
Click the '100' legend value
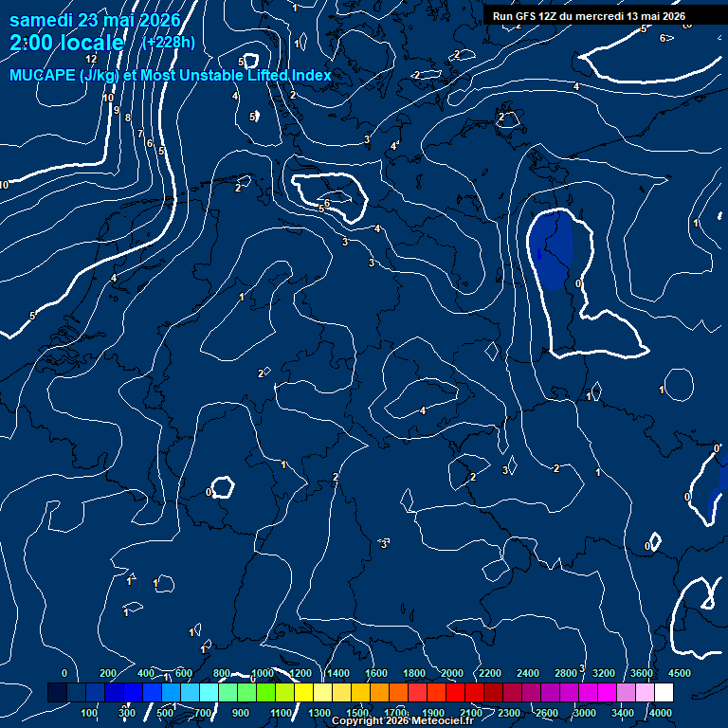pyautogui.click(x=89, y=713)
